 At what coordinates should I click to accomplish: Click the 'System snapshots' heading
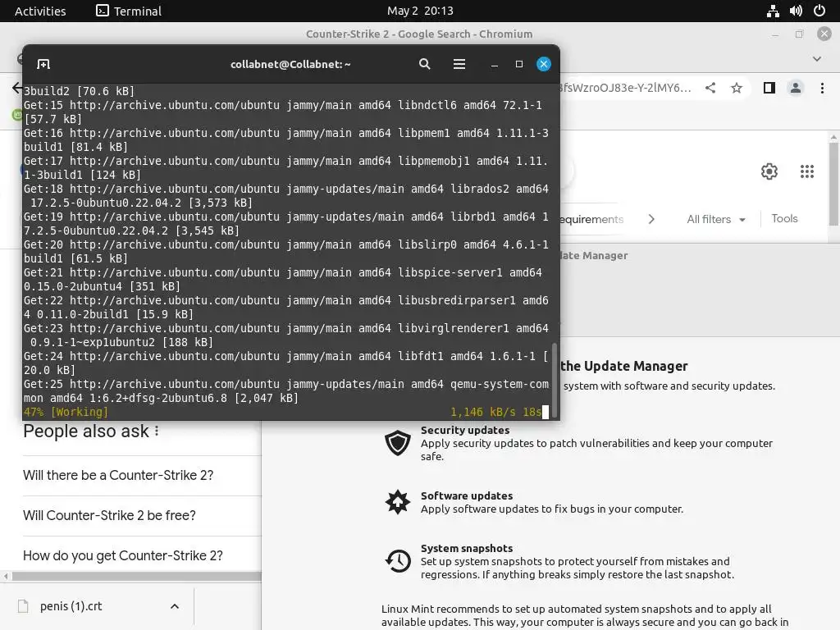(x=467, y=549)
